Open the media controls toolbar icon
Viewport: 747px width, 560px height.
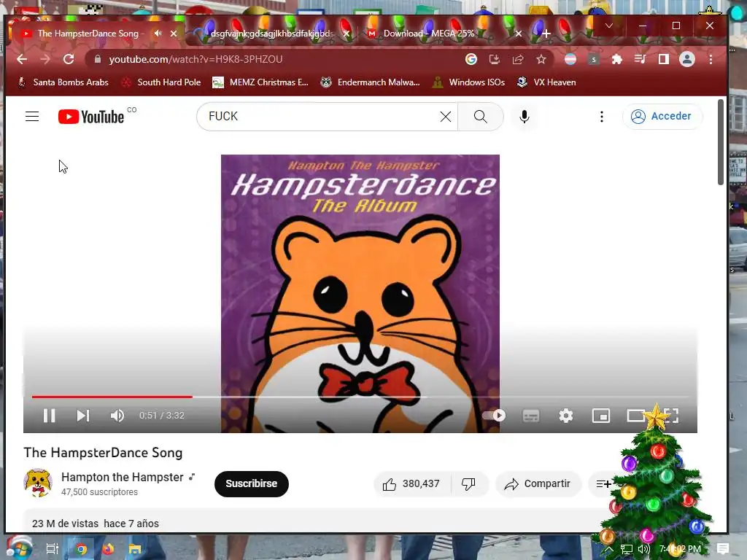(640, 59)
